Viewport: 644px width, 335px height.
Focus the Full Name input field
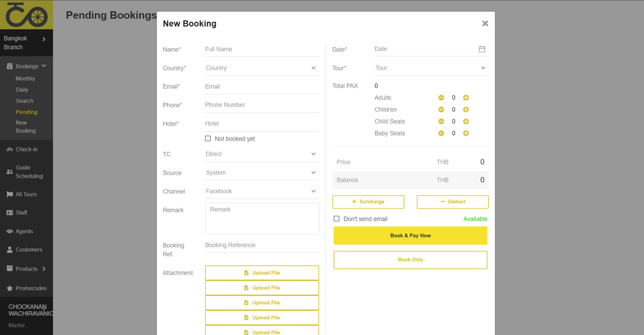[x=262, y=49]
